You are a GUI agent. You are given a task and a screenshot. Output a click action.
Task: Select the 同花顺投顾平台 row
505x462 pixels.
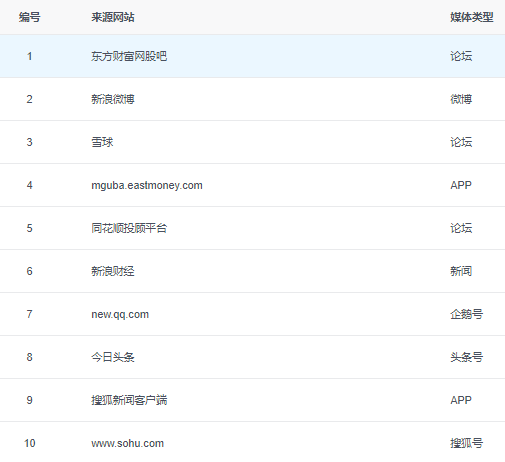click(252, 228)
